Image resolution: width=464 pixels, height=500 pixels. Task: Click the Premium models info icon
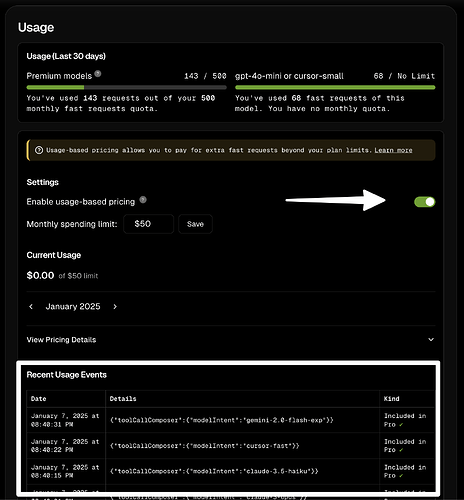pyautogui.click(x=98, y=74)
